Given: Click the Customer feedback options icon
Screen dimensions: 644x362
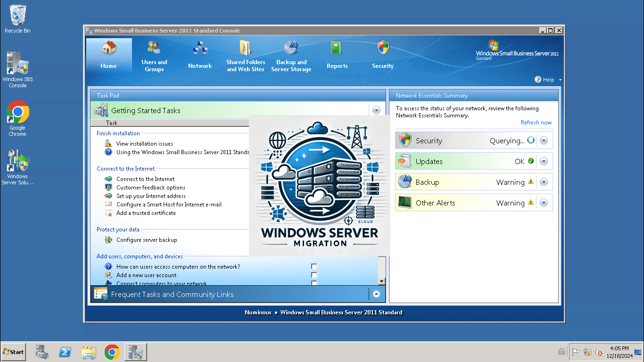Looking at the screenshot, I should tap(108, 188).
